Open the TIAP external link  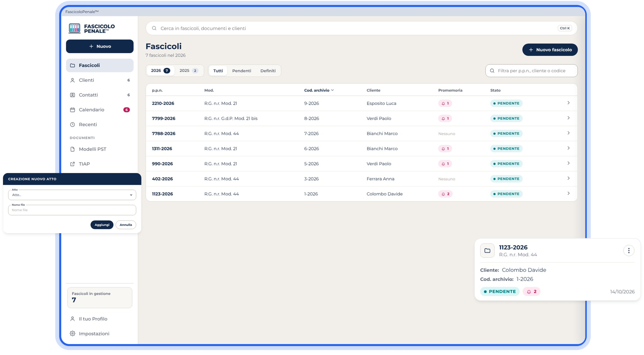click(x=100, y=164)
